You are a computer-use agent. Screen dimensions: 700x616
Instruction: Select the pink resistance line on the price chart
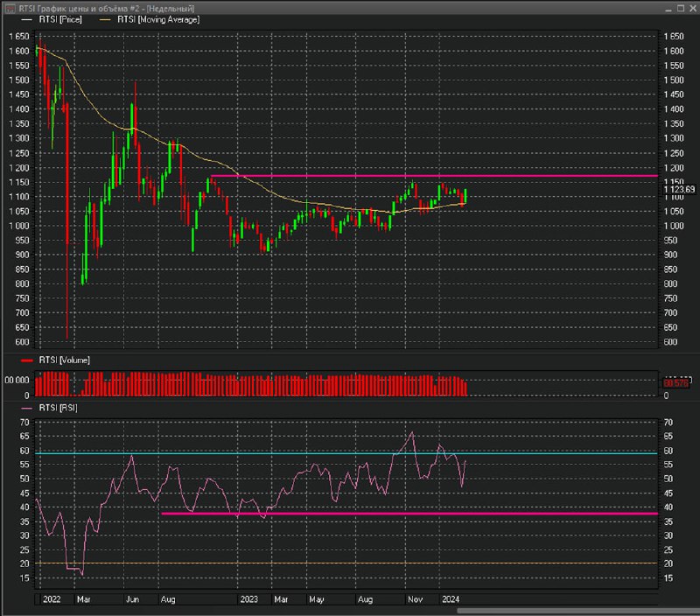point(434,176)
